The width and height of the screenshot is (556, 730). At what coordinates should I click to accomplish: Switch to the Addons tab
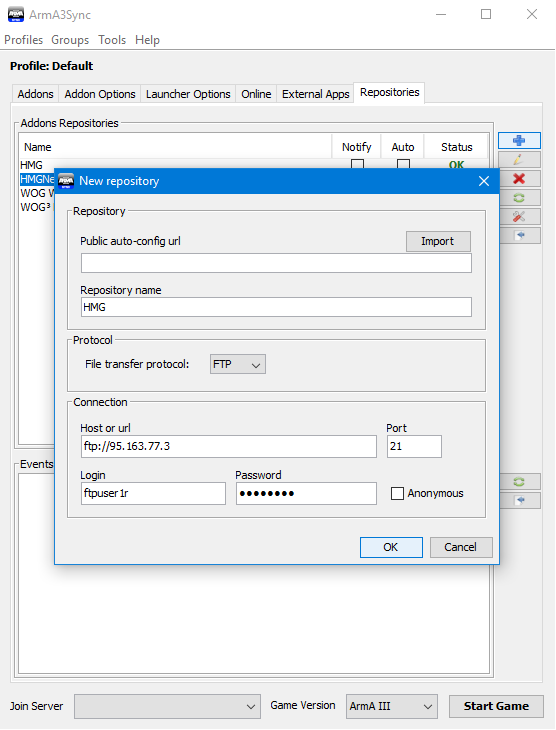[35, 94]
